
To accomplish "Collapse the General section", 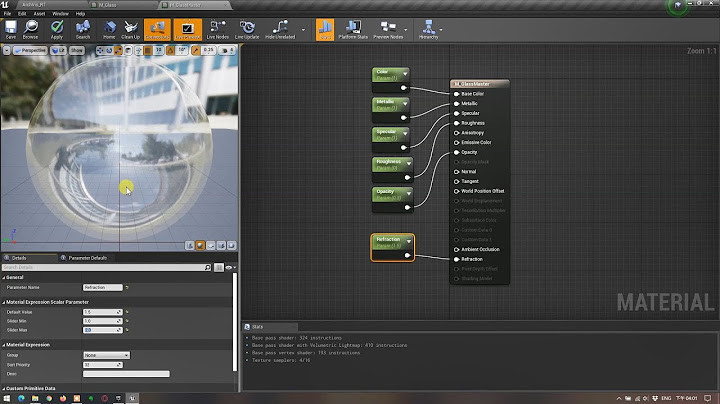I will [x=4, y=278].
